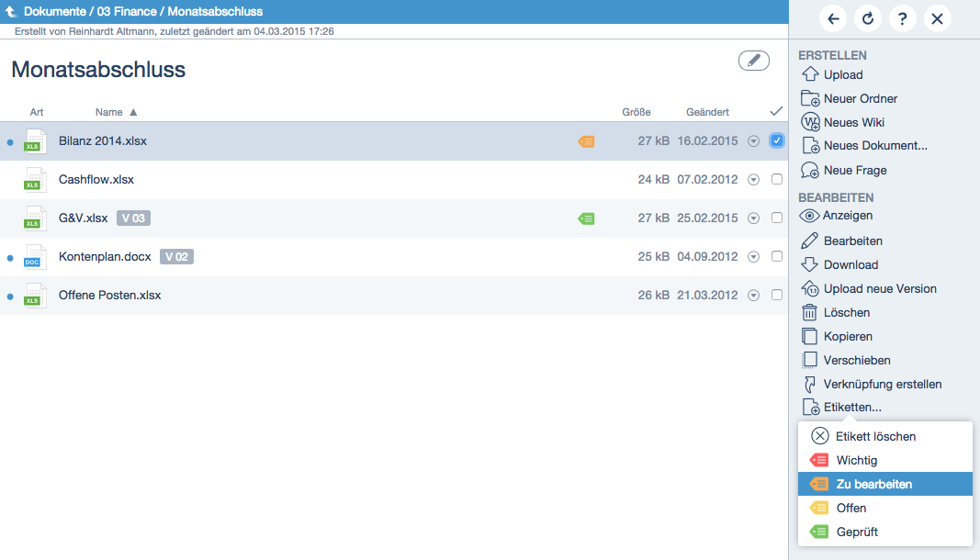The height and width of the screenshot is (560, 980).
Task: Sort by the Name column header
Action: 109,112
